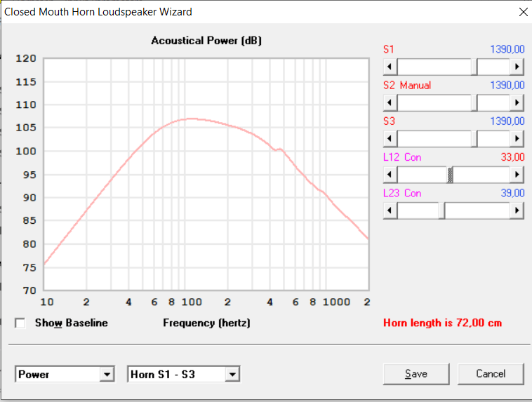Click the S1 value 1390,00
This screenshot has height=402, width=532.
507,49
